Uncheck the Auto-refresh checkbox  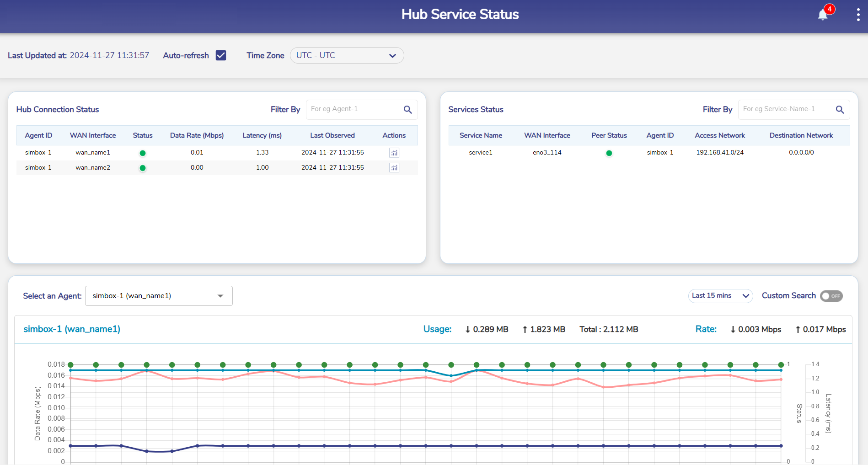tap(221, 55)
